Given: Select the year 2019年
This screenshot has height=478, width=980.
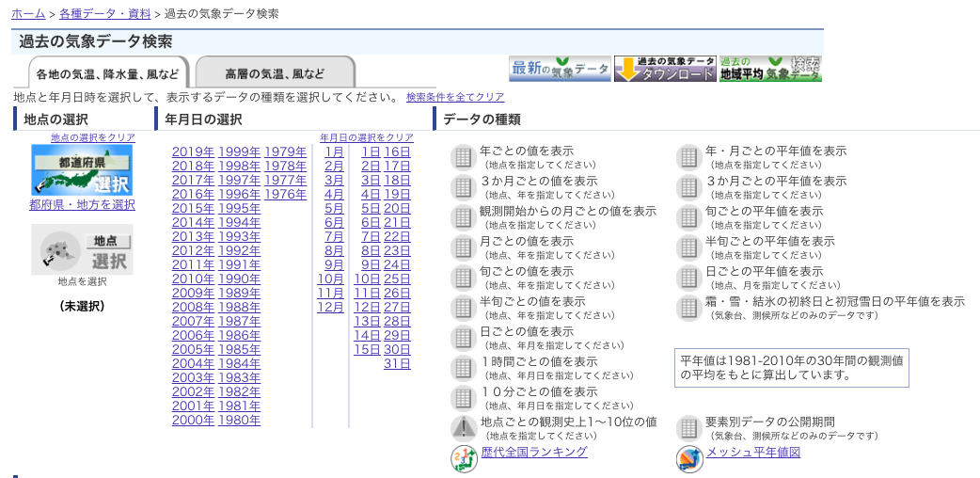Looking at the screenshot, I should coord(193,152).
